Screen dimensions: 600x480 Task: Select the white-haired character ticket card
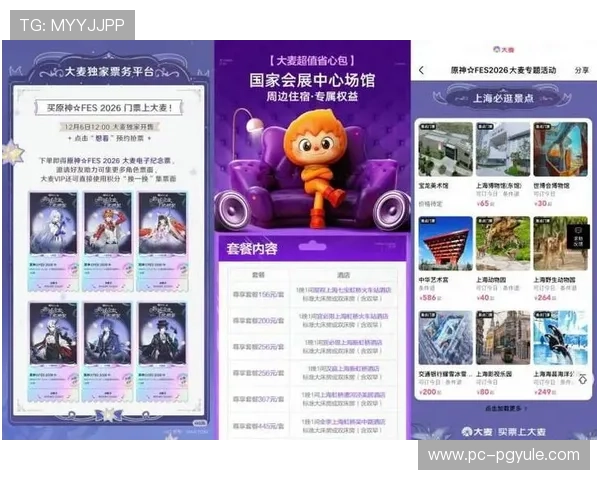53,242
